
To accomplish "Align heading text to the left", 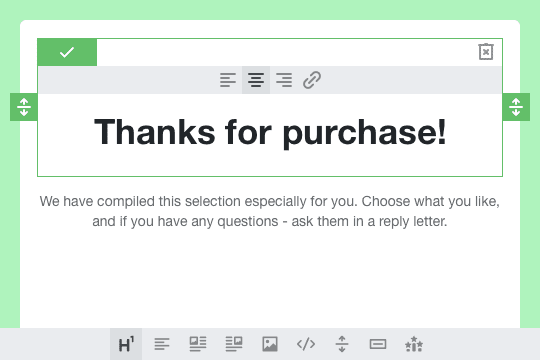I will (228, 80).
